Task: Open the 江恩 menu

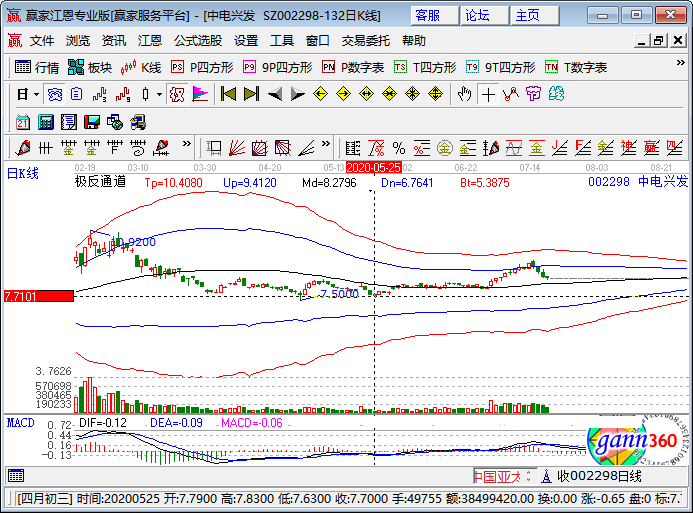Action: (150, 41)
